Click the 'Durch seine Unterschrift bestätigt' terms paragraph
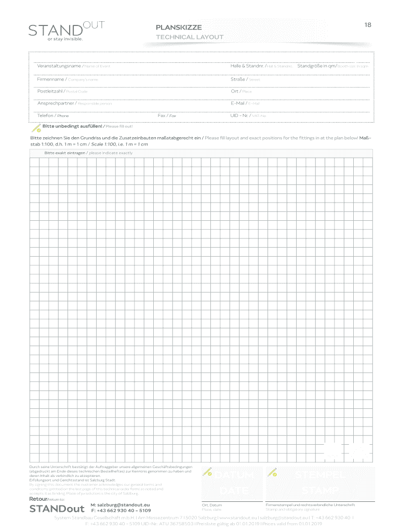400x532 pixels. (x=111, y=472)
